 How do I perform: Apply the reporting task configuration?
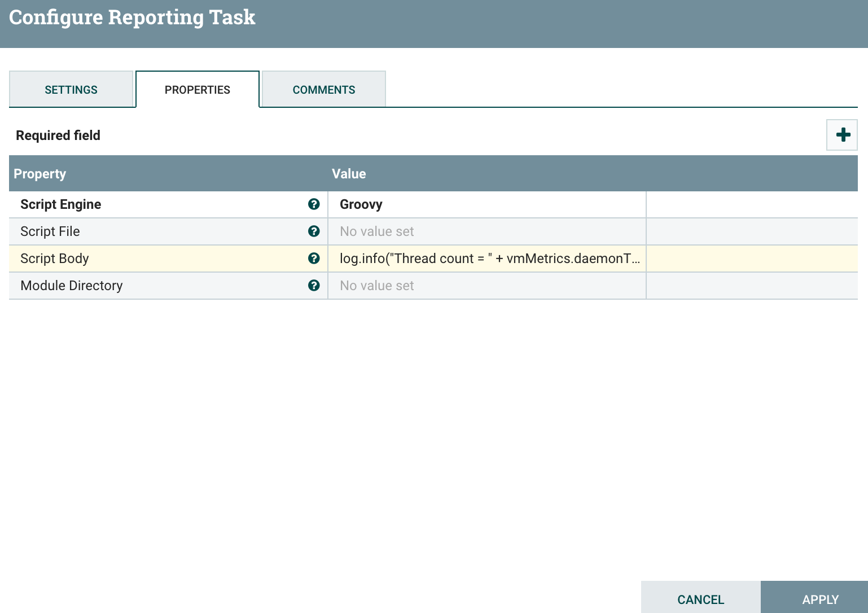(x=820, y=599)
